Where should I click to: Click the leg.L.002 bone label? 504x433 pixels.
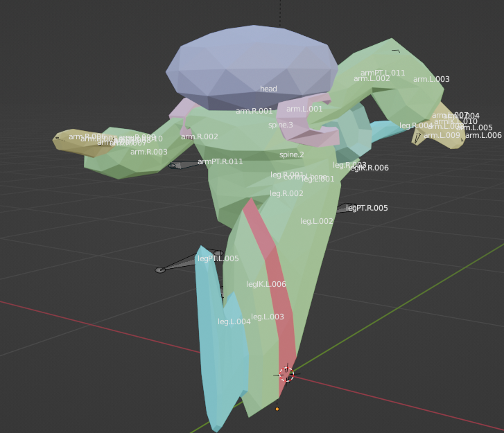pos(316,221)
